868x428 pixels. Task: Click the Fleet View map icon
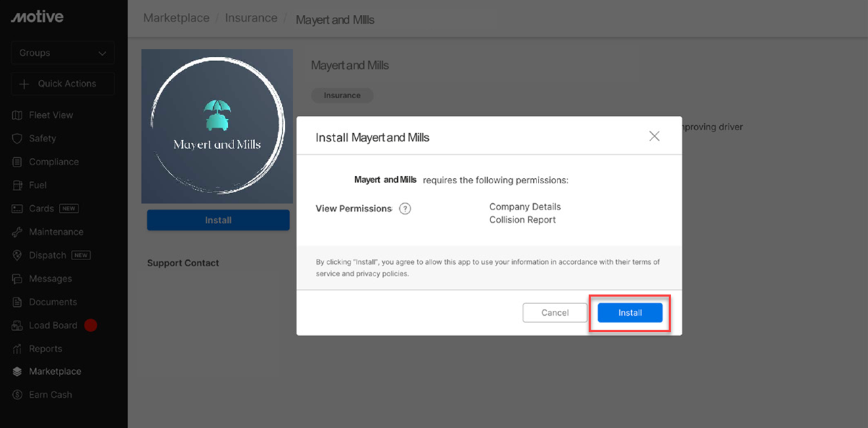tap(18, 115)
